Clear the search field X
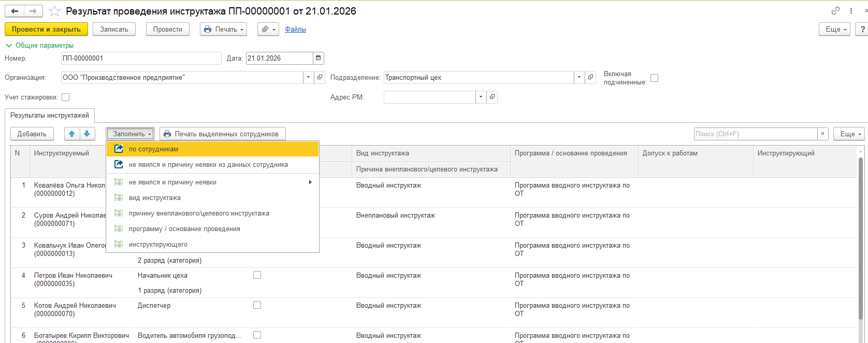This screenshot has width=868, height=343. 822,134
